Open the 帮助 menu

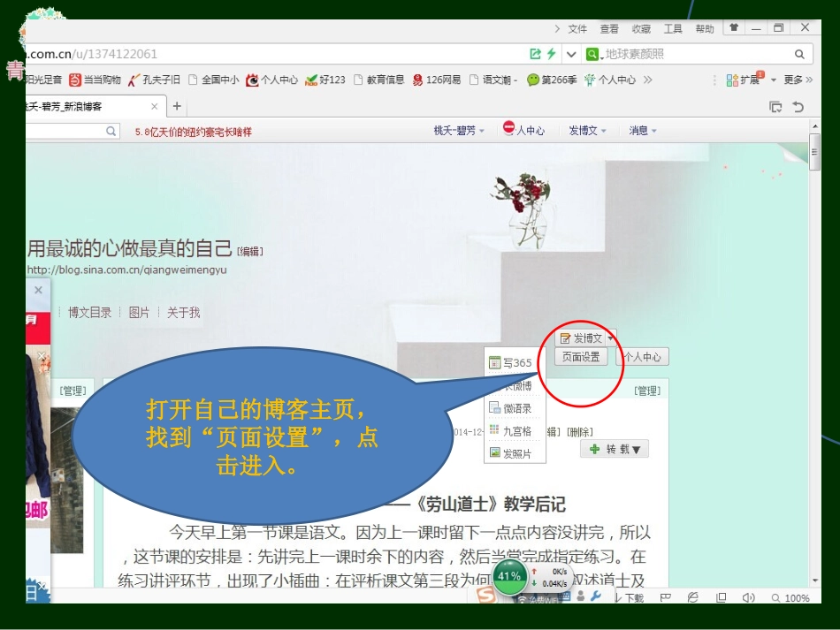[x=705, y=29]
